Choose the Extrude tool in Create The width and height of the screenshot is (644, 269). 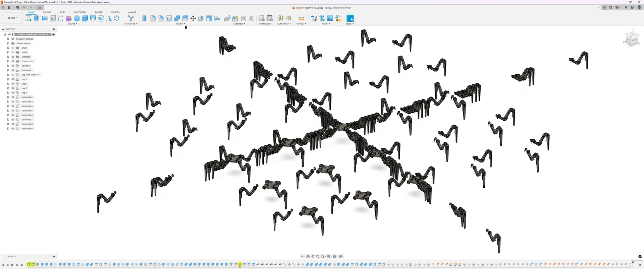tap(37, 18)
